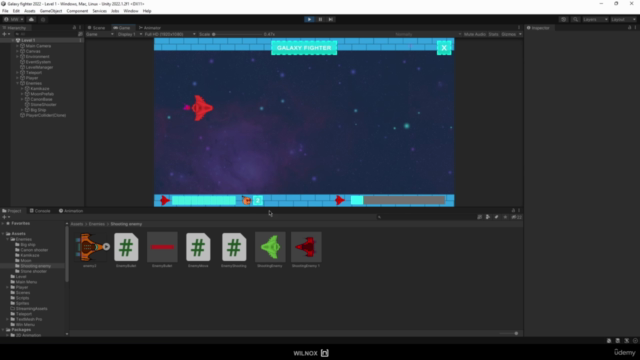This screenshot has height=360, width=640.
Task: Click the player health bar in game
Action: pos(204,200)
